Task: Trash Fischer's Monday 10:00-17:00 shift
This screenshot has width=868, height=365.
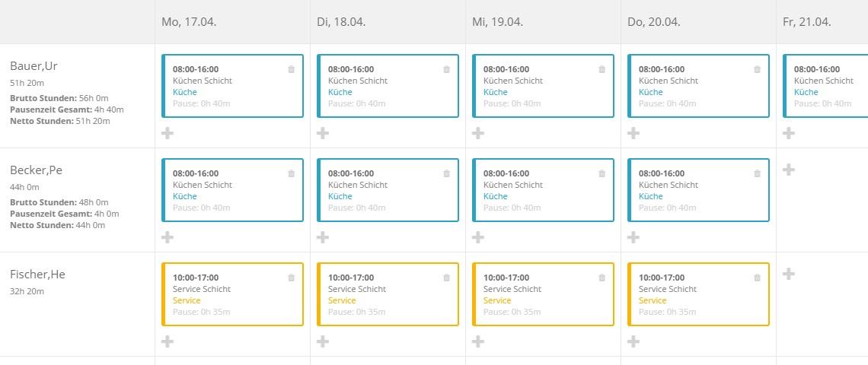Action: point(291,278)
